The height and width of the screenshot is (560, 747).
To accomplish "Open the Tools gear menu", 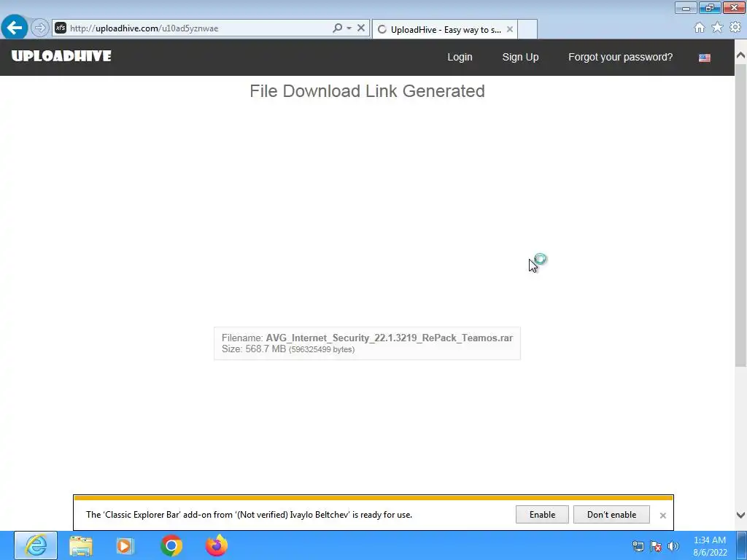I will (x=735, y=28).
